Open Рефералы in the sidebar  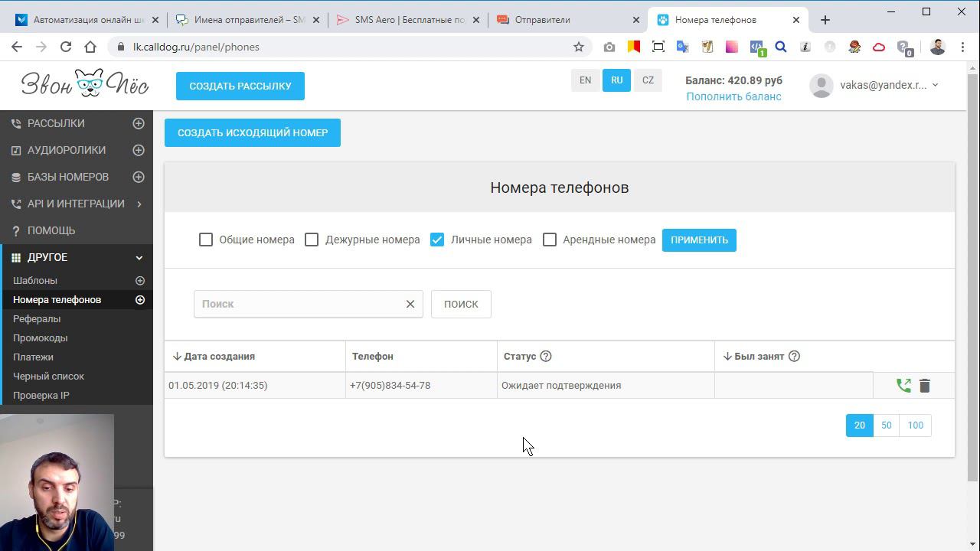(37, 319)
